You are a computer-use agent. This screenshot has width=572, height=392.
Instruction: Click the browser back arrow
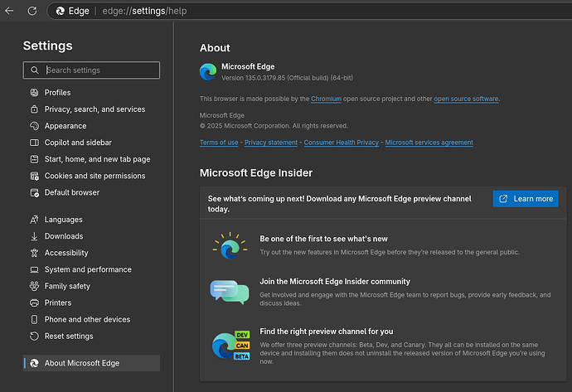[9, 11]
